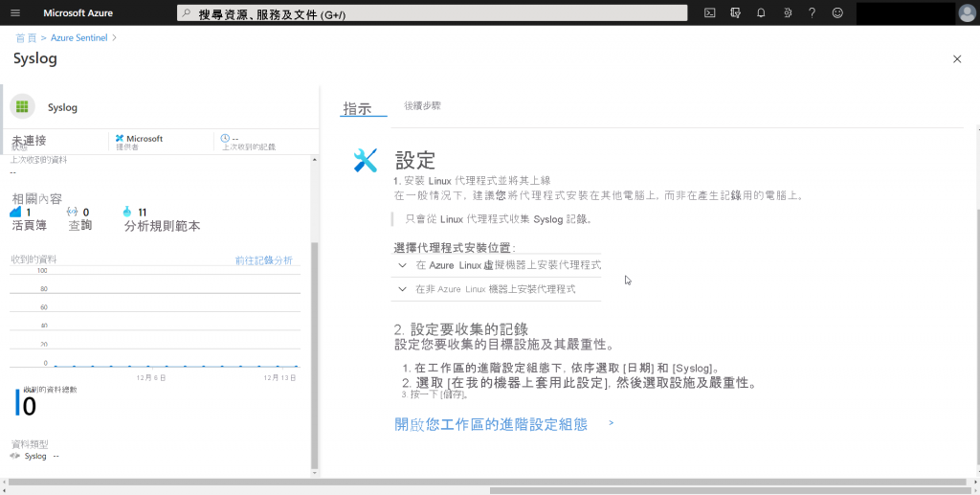980x495 pixels.
Task: Click the green Syslog connector icon
Action: 23,107
